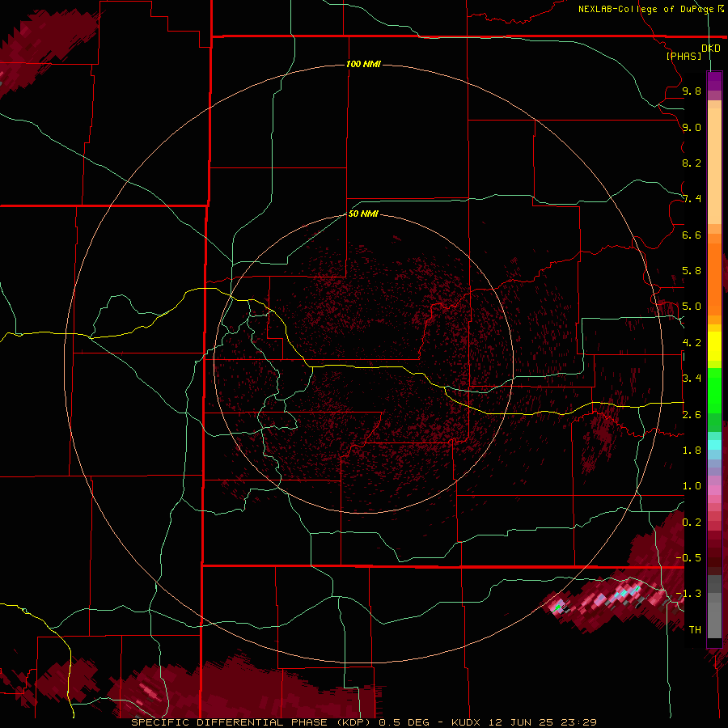The height and width of the screenshot is (728, 728).
Task: Click the '3.4' value on the scale
Action: [x=692, y=379]
